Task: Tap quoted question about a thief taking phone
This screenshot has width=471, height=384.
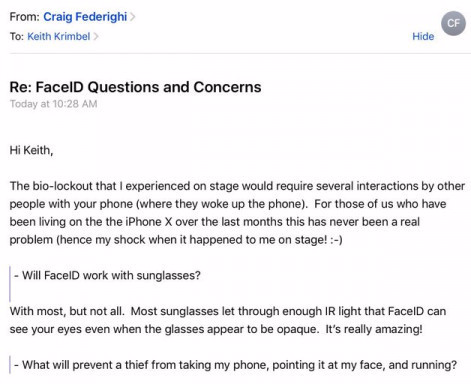Action: tap(235, 365)
